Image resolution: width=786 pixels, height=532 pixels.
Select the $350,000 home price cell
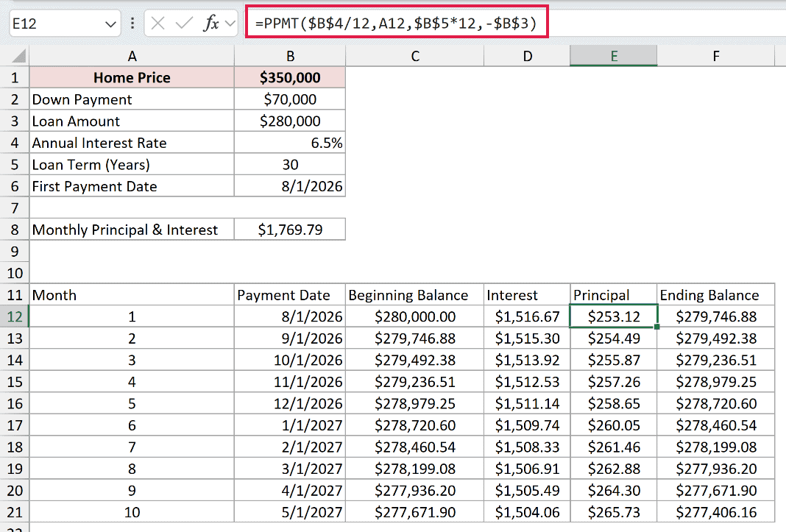pyautogui.click(x=290, y=78)
